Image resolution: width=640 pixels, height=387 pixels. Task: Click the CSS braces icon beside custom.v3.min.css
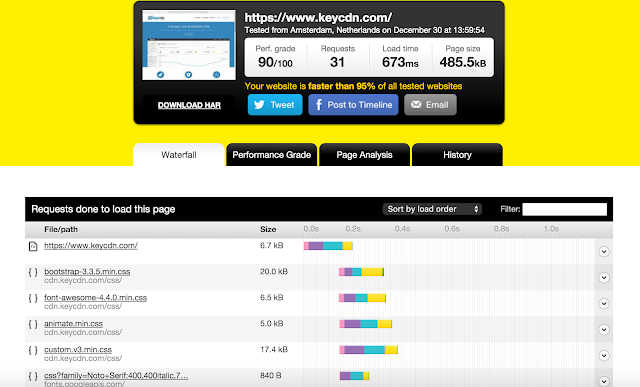pyautogui.click(x=33, y=350)
